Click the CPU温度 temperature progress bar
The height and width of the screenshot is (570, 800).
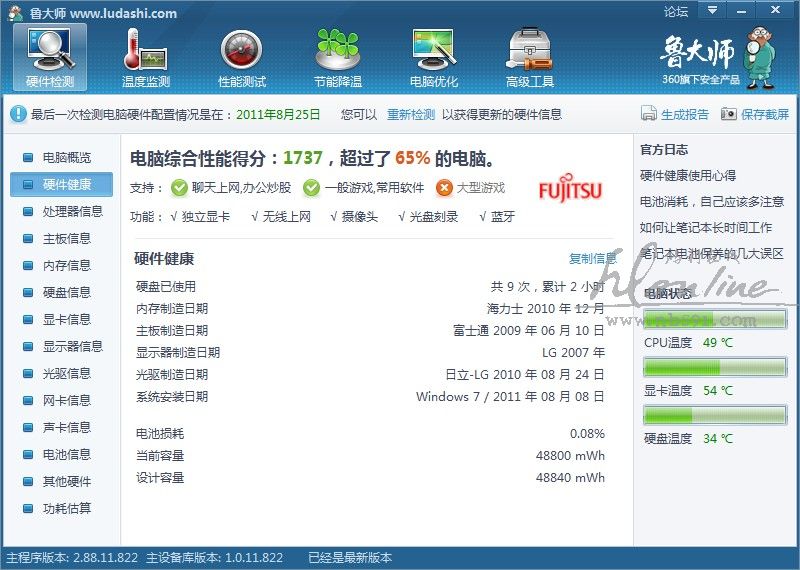coord(715,366)
